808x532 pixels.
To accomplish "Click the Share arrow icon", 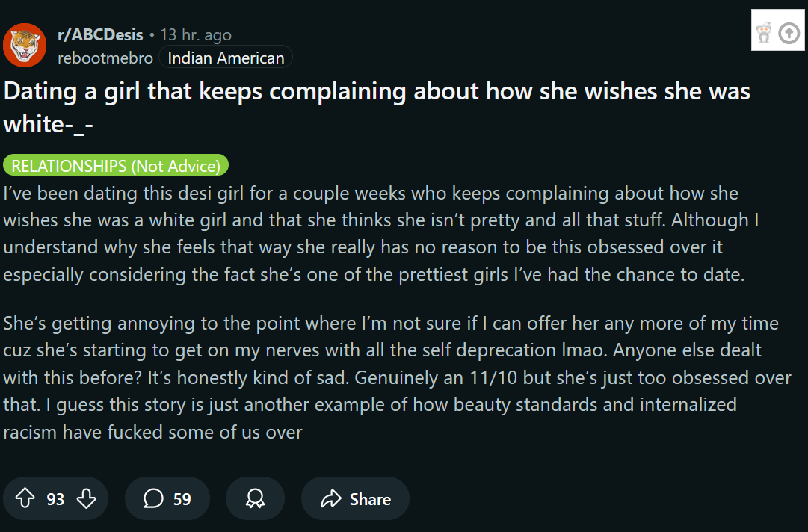I will (331, 498).
